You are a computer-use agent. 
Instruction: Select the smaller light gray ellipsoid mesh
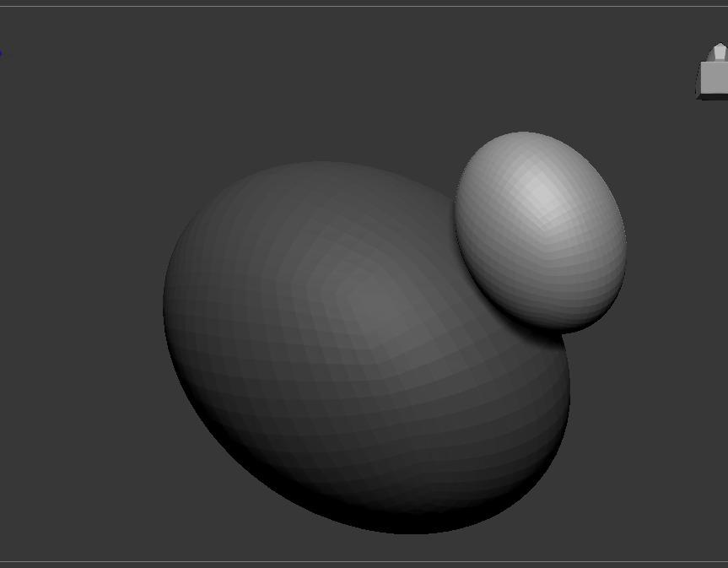point(541,232)
